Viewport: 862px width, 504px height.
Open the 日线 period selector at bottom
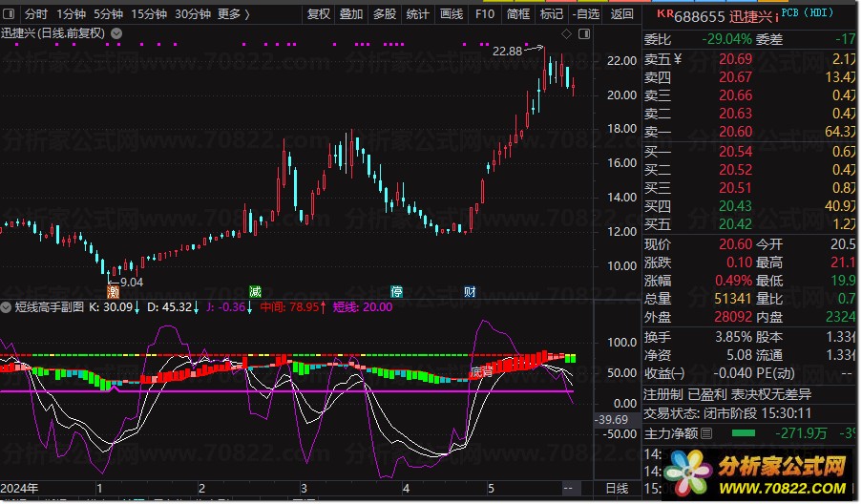click(x=617, y=488)
